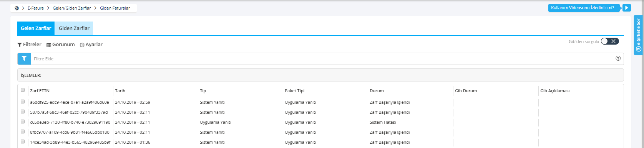
Task: Open Filtreler funnel option
Action: 30,45
